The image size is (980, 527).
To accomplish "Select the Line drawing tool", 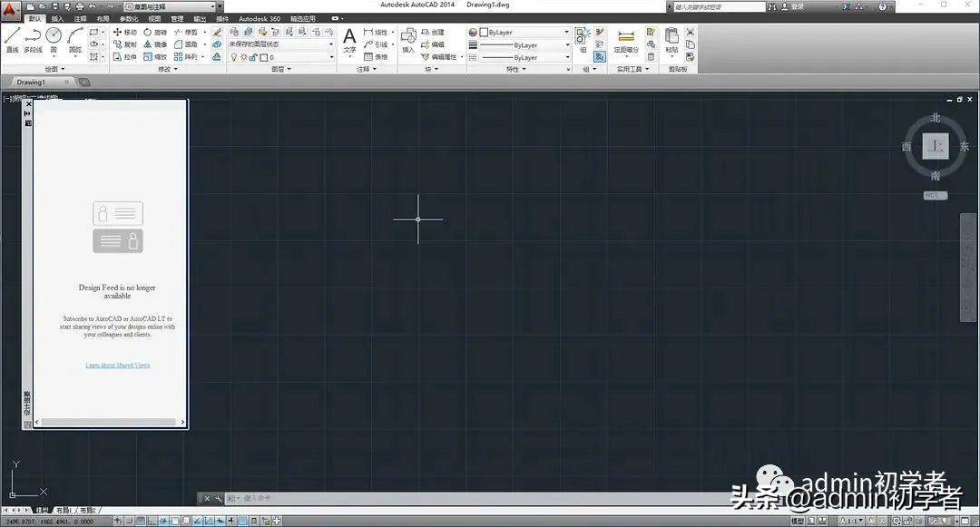I will point(12,37).
